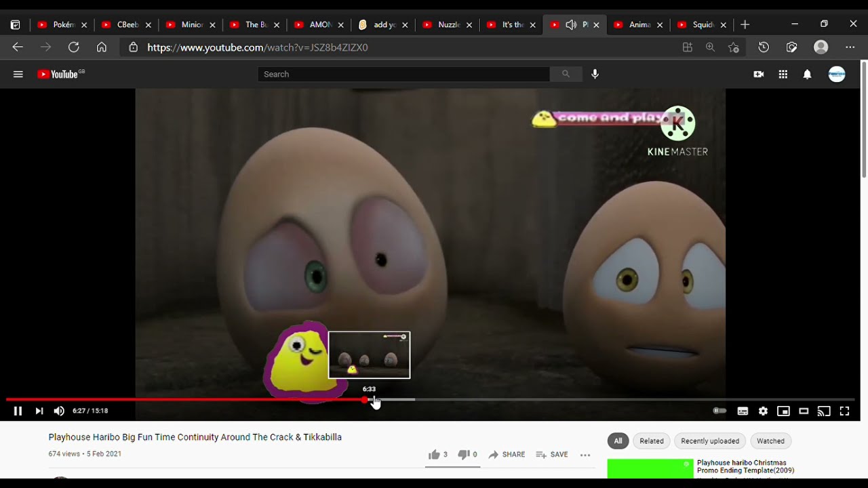Toggle subtitles/closed captions
This screenshot has height=488, width=868.
[743, 411]
